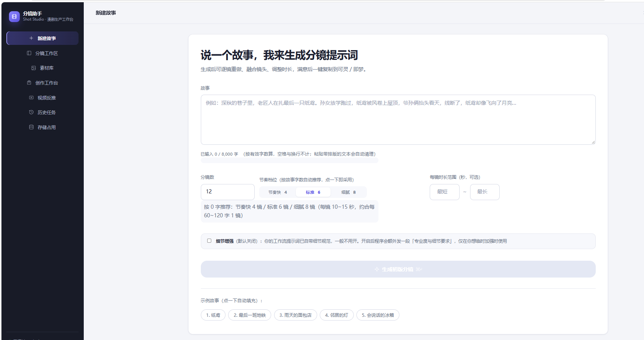Click the 素材库 image icon
The image size is (644, 340).
(34, 68)
